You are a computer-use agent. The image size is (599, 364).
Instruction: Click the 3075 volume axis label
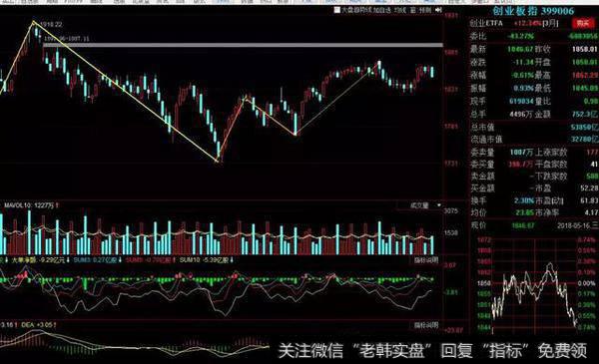(x=451, y=211)
